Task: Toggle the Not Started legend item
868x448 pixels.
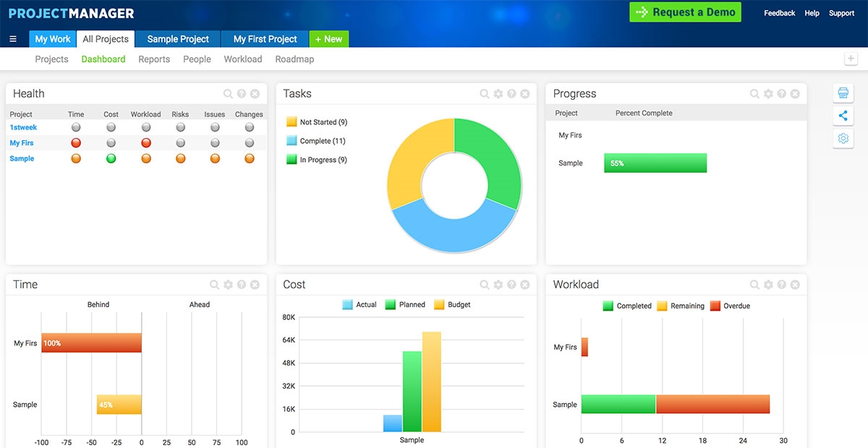Action: tap(317, 122)
